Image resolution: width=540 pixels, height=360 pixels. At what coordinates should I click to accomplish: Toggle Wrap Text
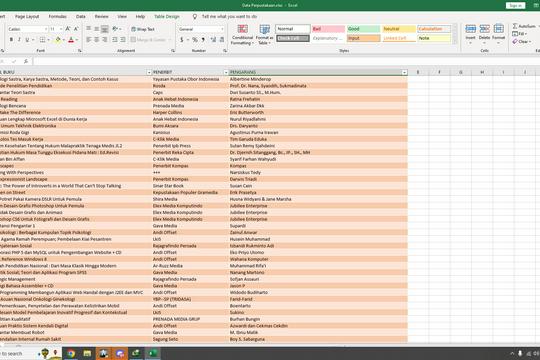(x=143, y=29)
